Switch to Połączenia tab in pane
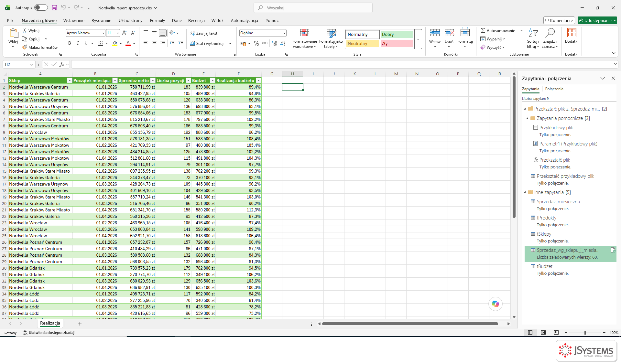Image resolution: width=621 pixels, height=364 pixels. (x=554, y=89)
